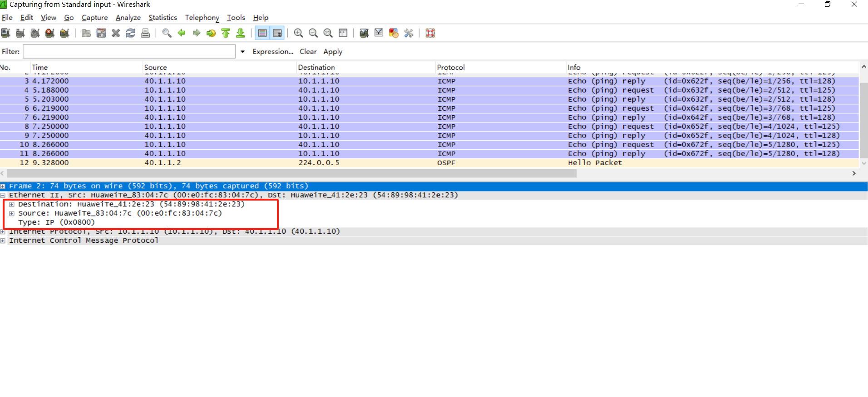Viewport: 868px width, 397px height.
Task: Reload the capture file icon
Action: click(x=131, y=33)
